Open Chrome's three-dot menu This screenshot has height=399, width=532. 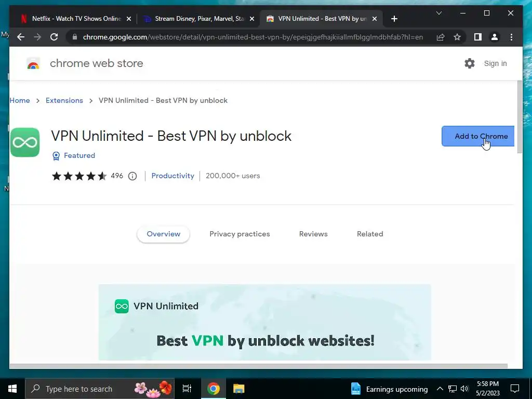(511, 37)
